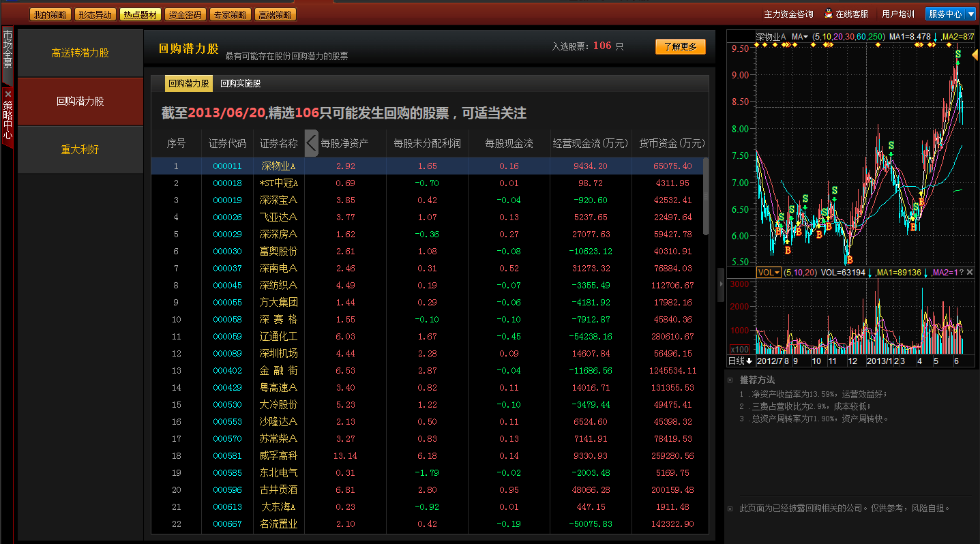The image size is (980, 544).
Task: Click the topmost green S sell signal marker
Action: 958,54
